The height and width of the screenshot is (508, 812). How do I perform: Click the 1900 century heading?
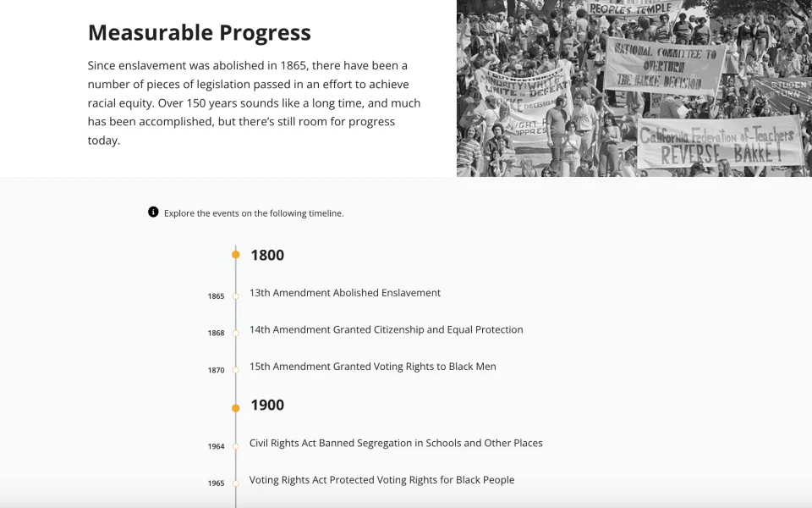coord(267,405)
